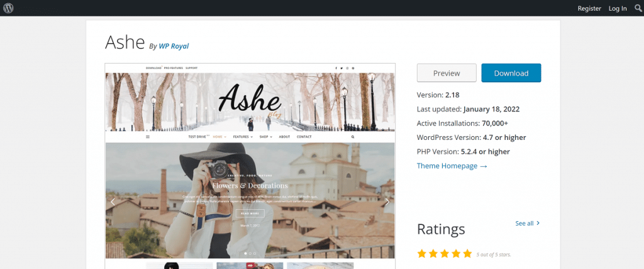Click the hamburger menu icon in theme preview
The width and height of the screenshot is (644, 269).
point(148,137)
